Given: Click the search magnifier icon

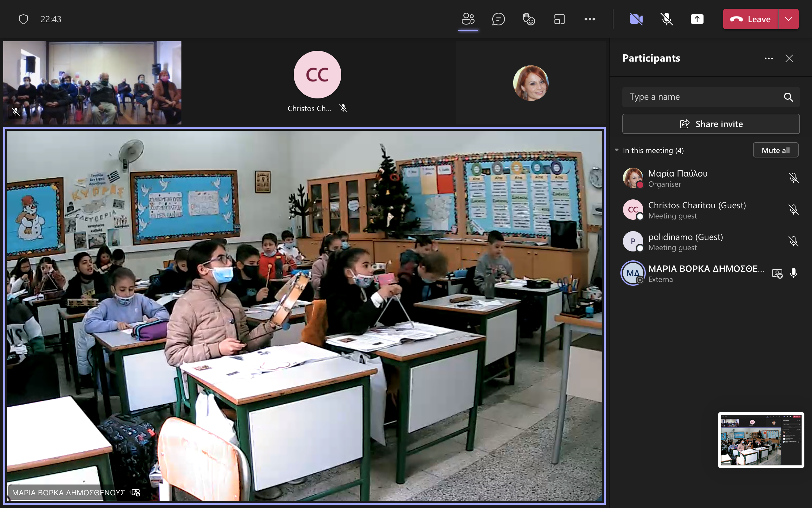Looking at the screenshot, I should [x=788, y=97].
